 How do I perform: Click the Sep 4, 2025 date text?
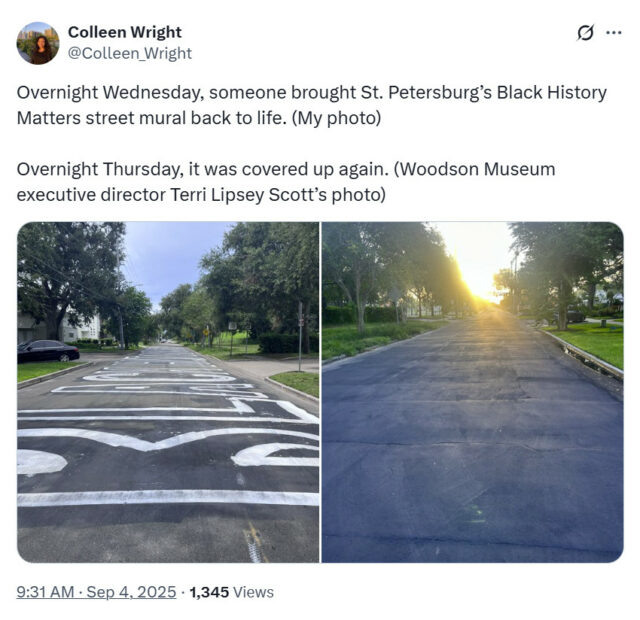point(131,592)
